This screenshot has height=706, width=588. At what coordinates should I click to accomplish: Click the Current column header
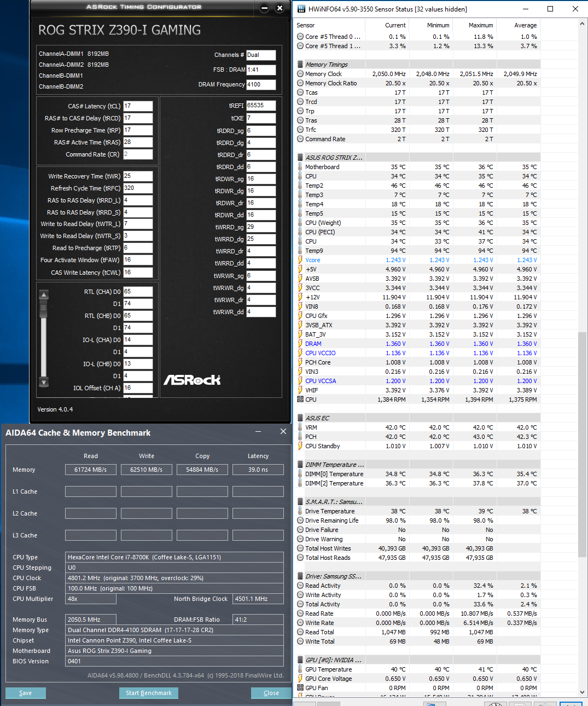(395, 25)
